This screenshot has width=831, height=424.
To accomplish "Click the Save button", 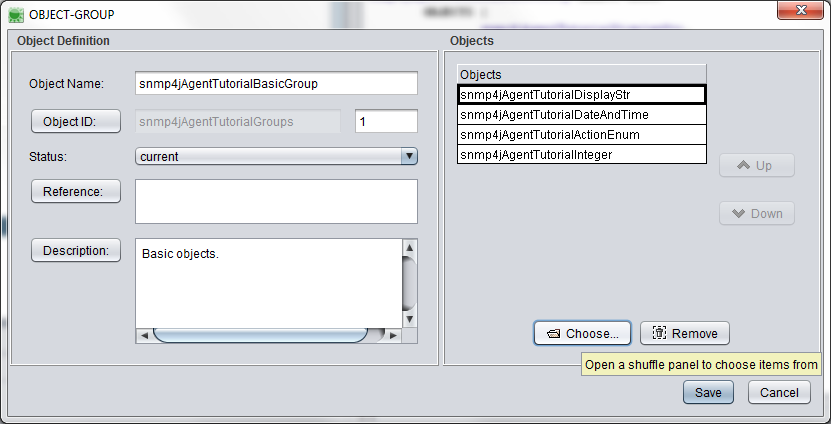I will click(x=708, y=393).
